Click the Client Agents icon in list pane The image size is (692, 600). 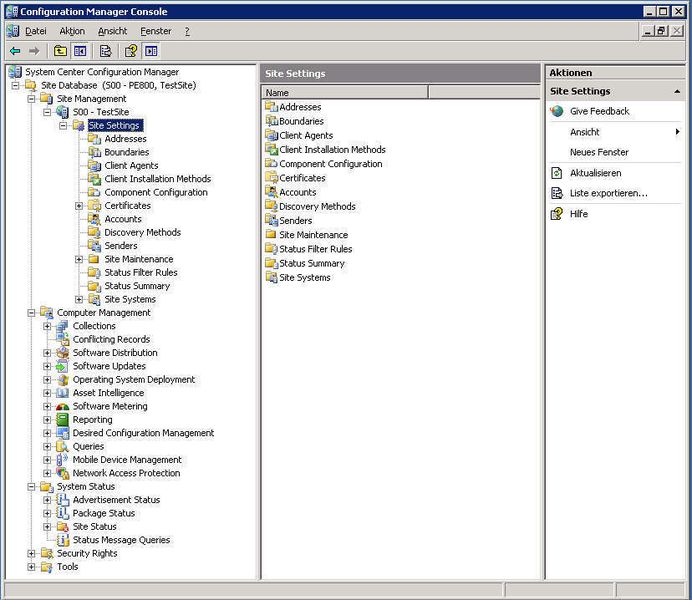(x=271, y=135)
